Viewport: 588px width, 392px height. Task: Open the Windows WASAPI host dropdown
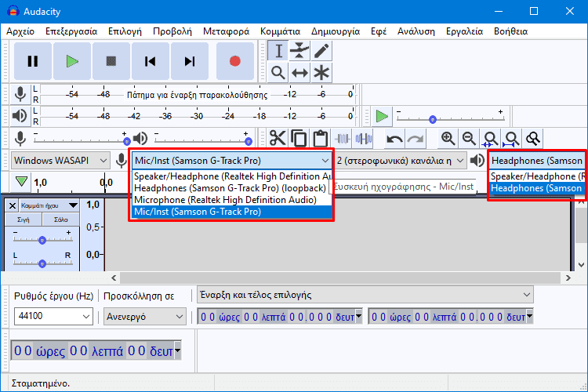pyautogui.click(x=60, y=161)
